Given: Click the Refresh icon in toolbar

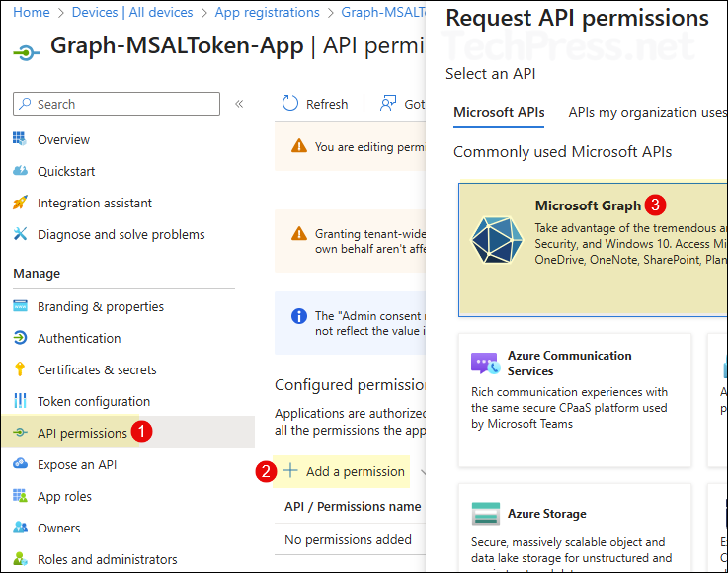Looking at the screenshot, I should (x=290, y=104).
